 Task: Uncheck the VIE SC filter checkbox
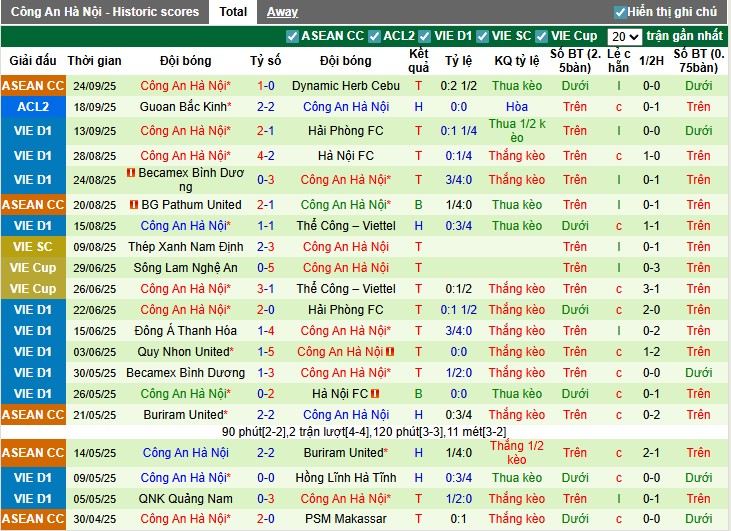click(482, 36)
